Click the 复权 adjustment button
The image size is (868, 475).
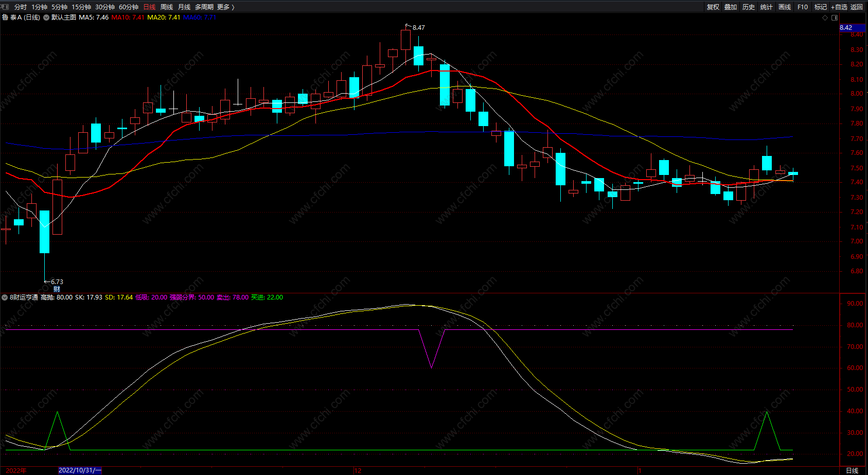coord(713,7)
